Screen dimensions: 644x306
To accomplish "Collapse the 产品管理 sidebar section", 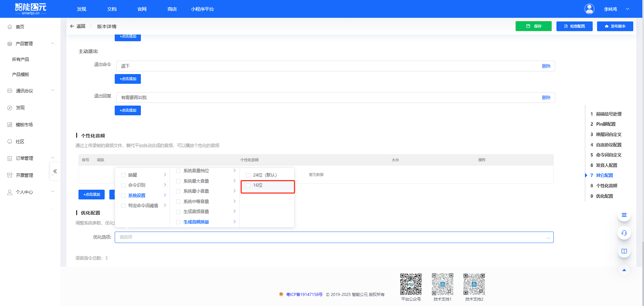I will (x=52, y=44).
